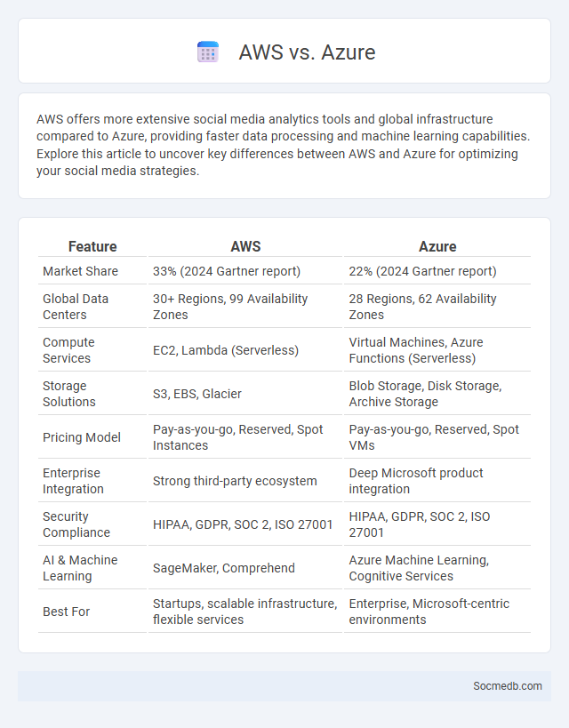
Task: Click the 'Compute Services' row label
Action: [68, 350]
